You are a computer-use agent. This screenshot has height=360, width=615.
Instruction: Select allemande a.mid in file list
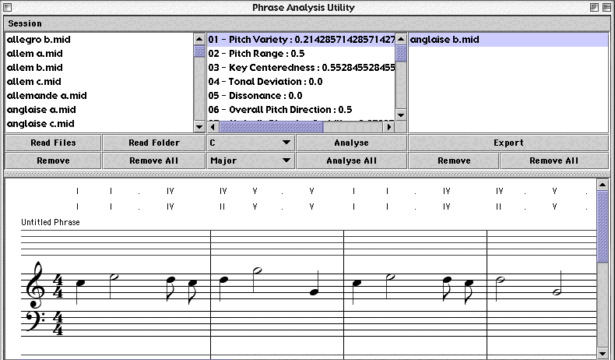[99, 96]
